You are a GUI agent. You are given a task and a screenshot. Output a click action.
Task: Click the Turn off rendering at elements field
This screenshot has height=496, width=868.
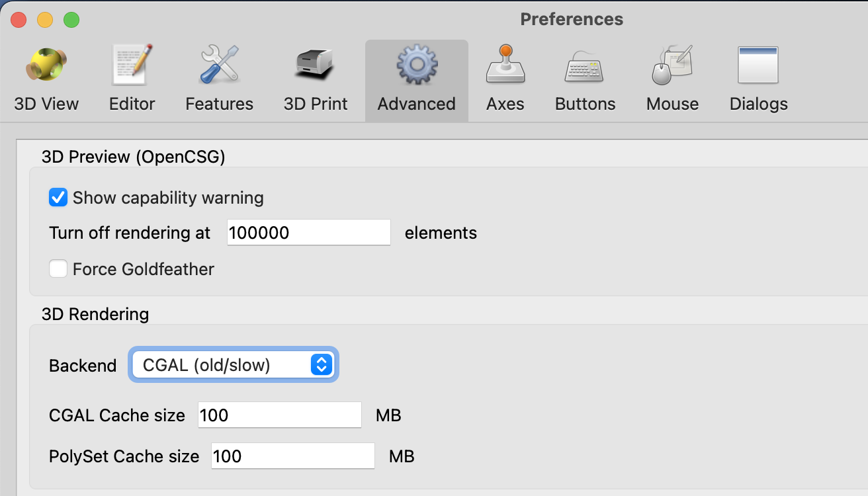(x=308, y=233)
